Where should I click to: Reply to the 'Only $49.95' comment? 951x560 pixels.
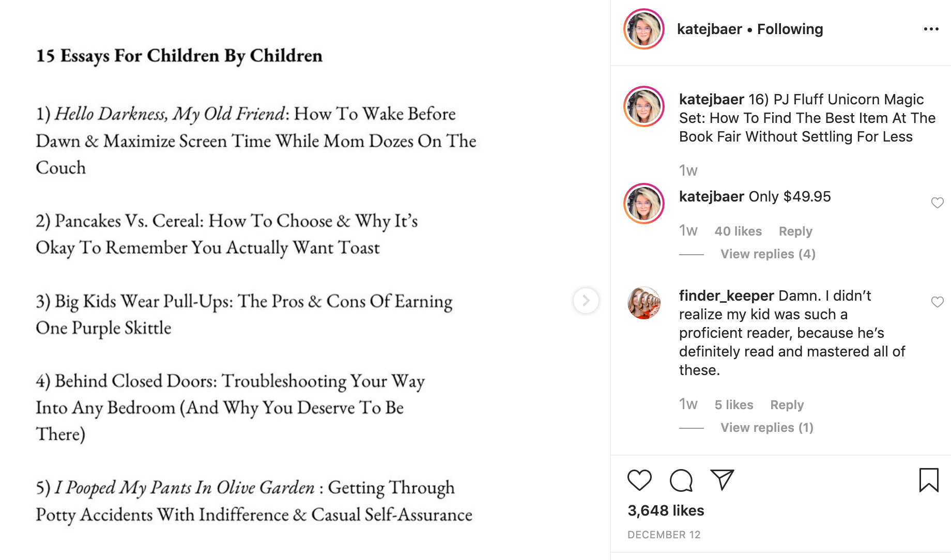[x=795, y=231]
